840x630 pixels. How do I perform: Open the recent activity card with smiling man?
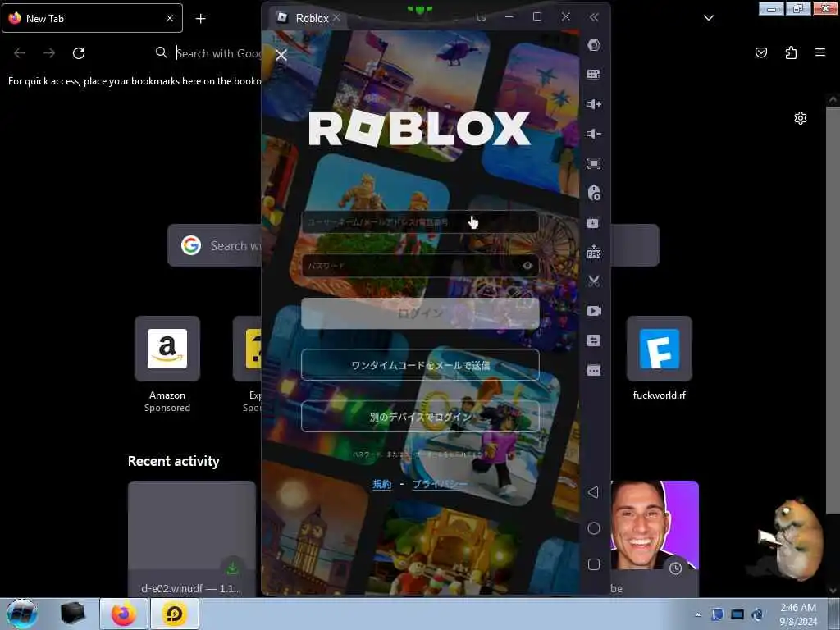pyautogui.click(x=655, y=538)
